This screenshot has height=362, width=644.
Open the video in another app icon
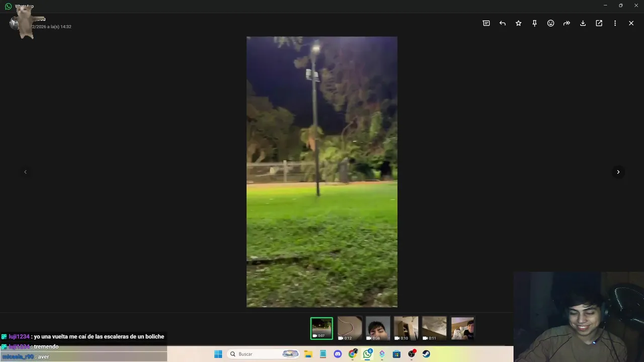[x=599, y=23]
